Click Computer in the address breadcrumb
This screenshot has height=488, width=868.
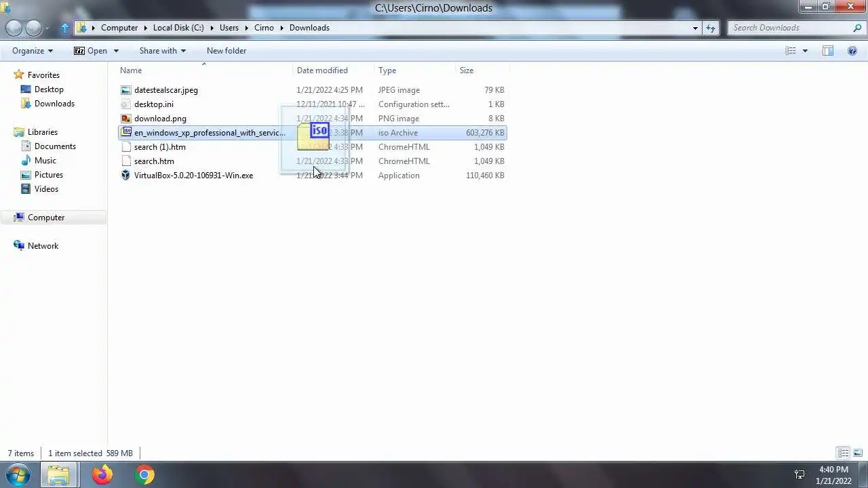tap(119, 28)
